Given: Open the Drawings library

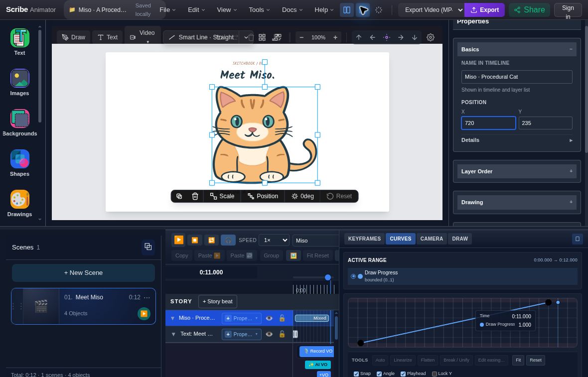Looking at the screenshot, I should [19, 204].
